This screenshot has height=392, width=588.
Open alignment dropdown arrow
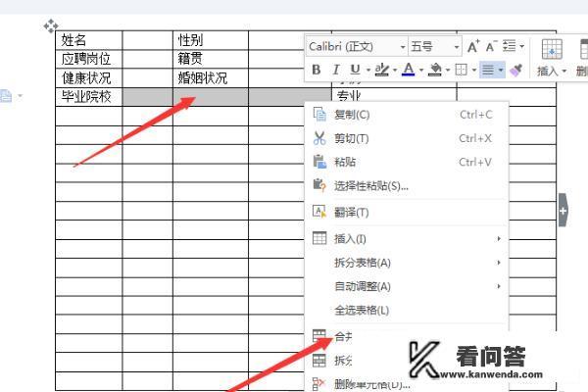[500, 71]
